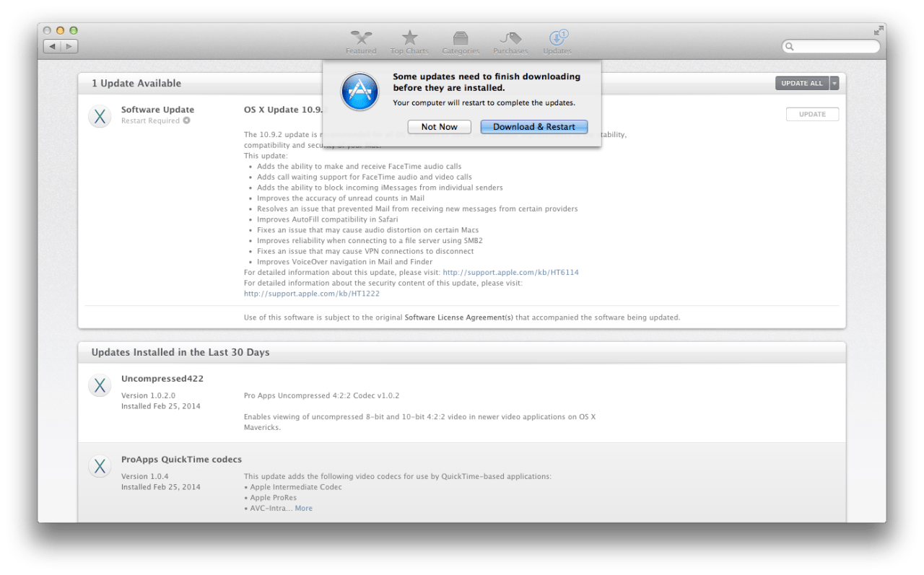This screenshot has height=575, width=924.
Task: Click the '1 Update Available' heading
Action: click(x=136, y=83)
